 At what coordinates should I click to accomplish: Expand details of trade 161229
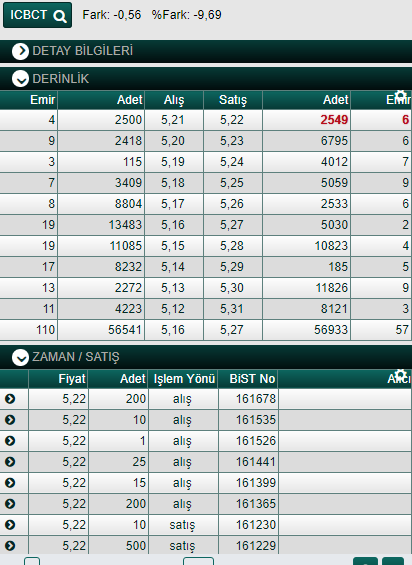coord(10,546)
